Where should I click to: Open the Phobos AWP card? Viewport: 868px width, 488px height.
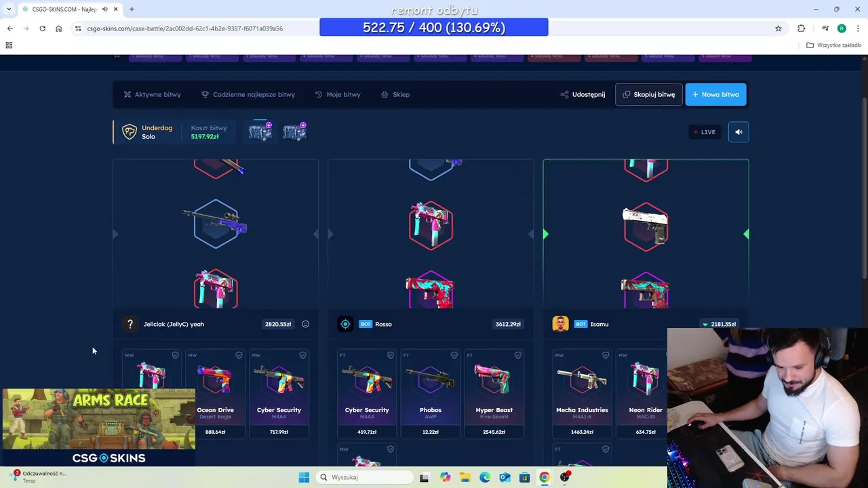[x=431, y=394]
